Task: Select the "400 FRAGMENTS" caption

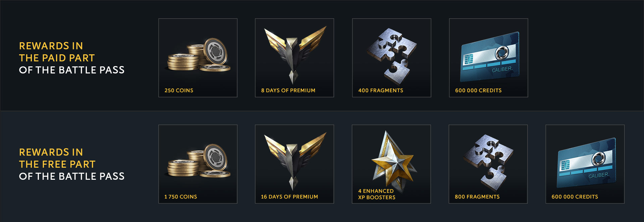Action: coord(381,91)
